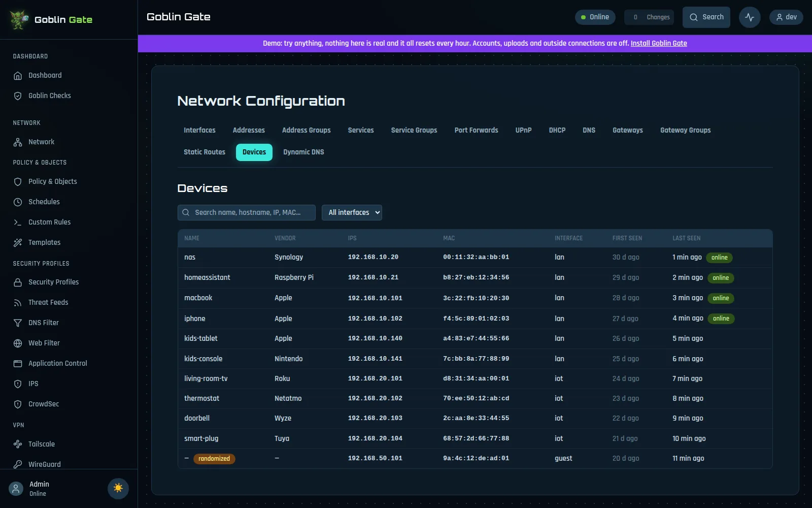Open the Tailscale icon in sidebar

(18, 444)
